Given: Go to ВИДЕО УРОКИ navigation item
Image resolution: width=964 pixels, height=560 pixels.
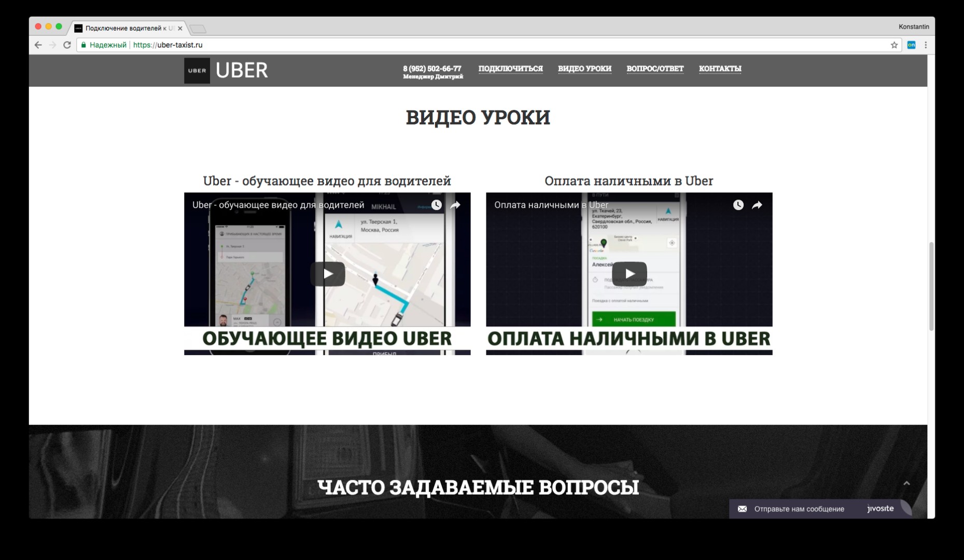Looking at the screenshot, I should (x=584, y=68).
